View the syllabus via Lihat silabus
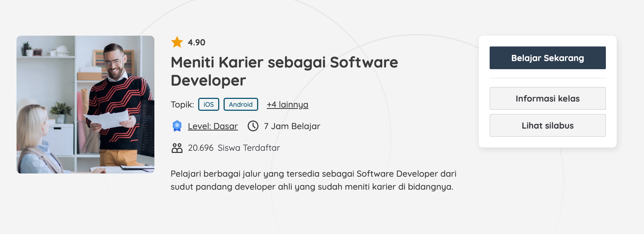Screen dimensions: 644x234 (x=547, y=125)
